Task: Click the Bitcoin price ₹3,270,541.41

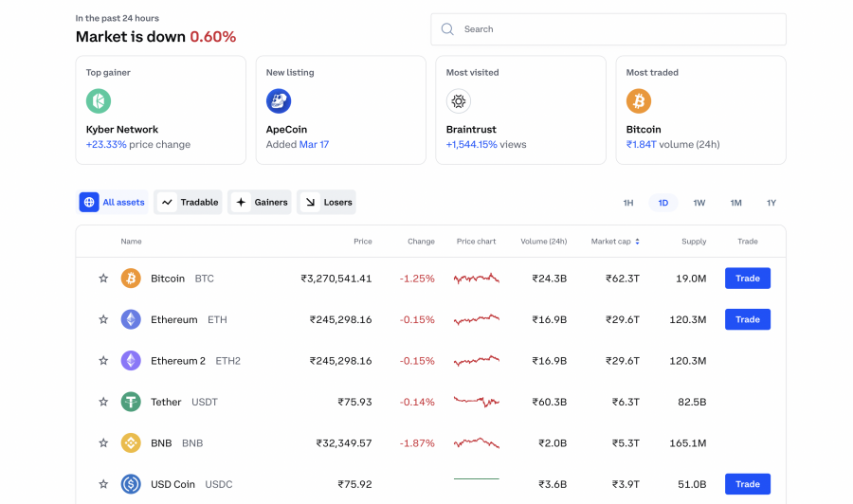Action: tap(336, 279)
